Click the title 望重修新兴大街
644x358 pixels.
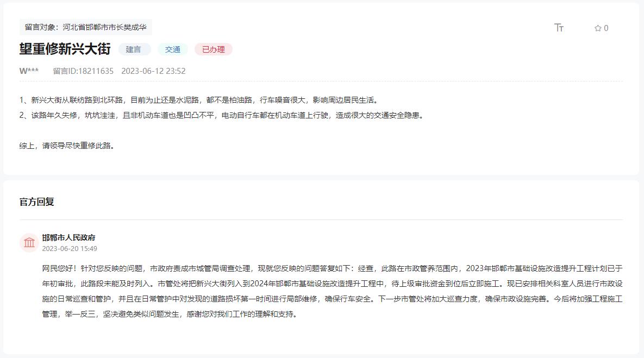click(65, 49)
